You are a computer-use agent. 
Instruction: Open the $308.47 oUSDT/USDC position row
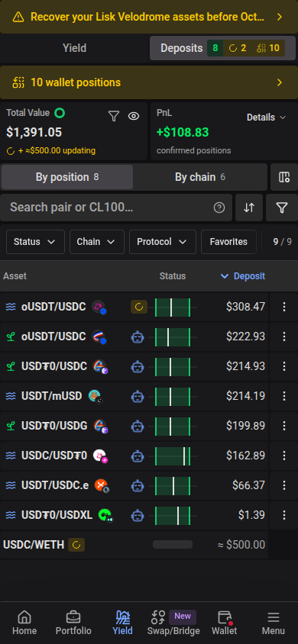(134, 307)
